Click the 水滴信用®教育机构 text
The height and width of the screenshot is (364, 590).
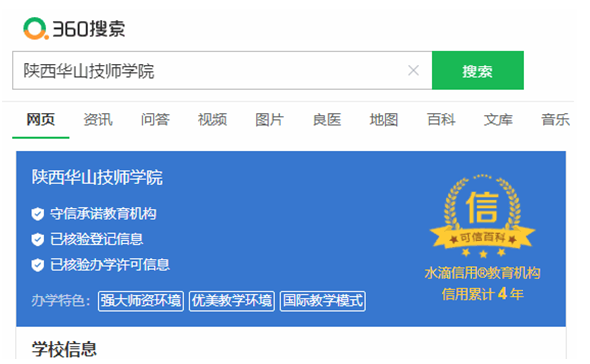point(482,273)
